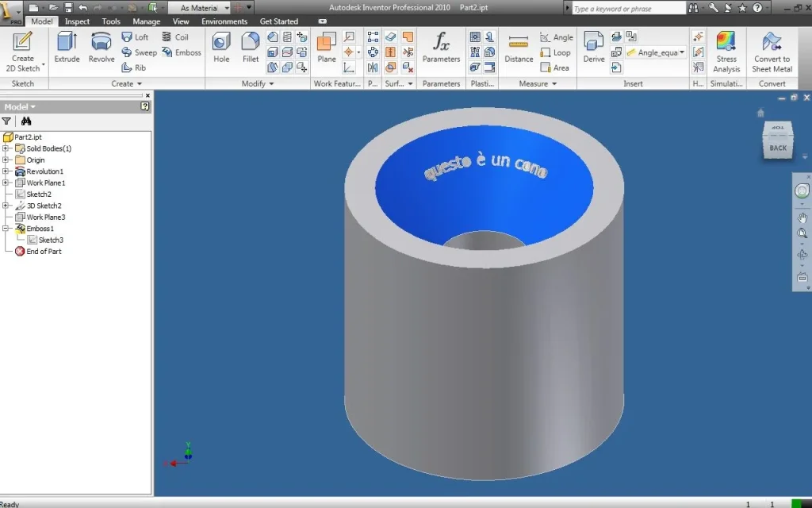Select the Derive tool
812x508 pixels.
593,48
